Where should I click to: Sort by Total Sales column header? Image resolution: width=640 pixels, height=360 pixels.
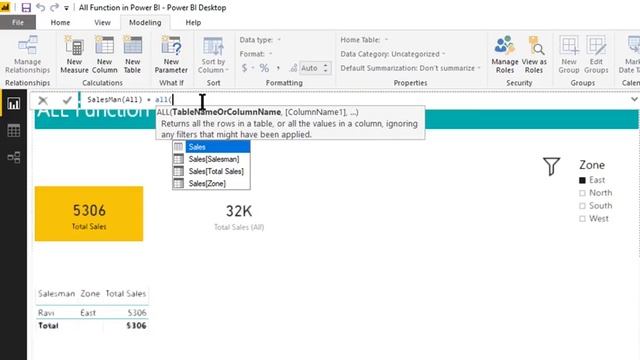pos(126,293)
